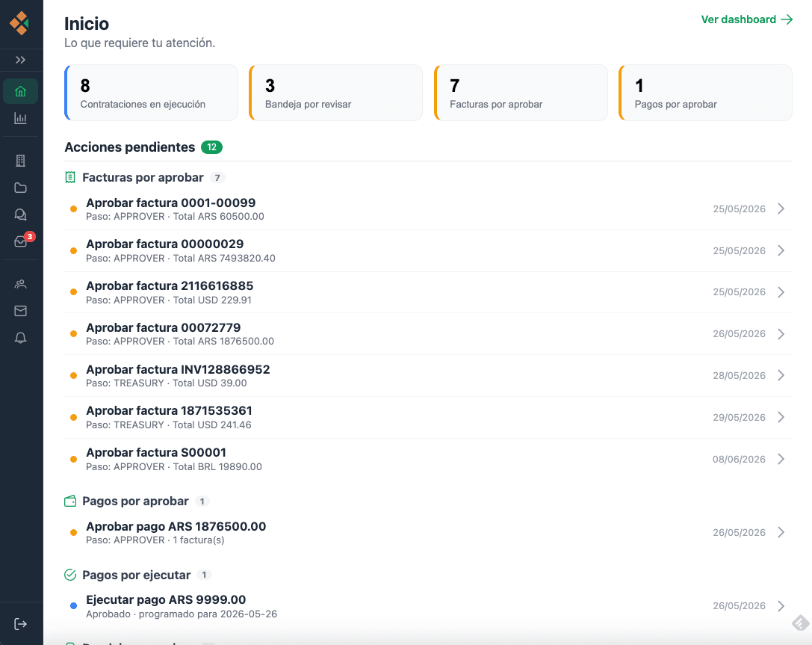Screen dimensions: 812x645
Task: Click the receipt icon beside Facturas por aprobar heading
Action: [70, 178]
